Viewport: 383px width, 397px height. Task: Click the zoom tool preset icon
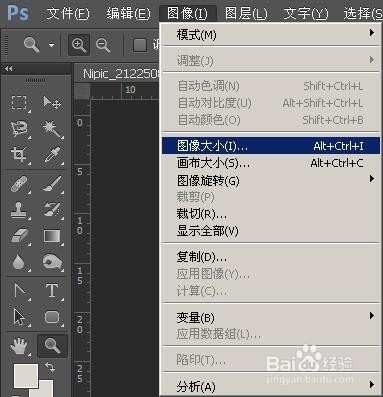tap(31, 45)
